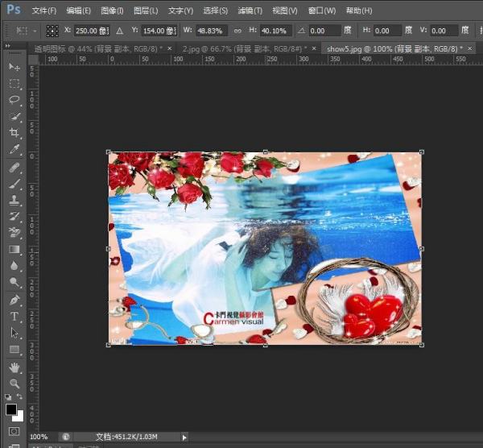This screenshot has width=483, height=448.
Task: Click the X position field
Action: point(92,31)
